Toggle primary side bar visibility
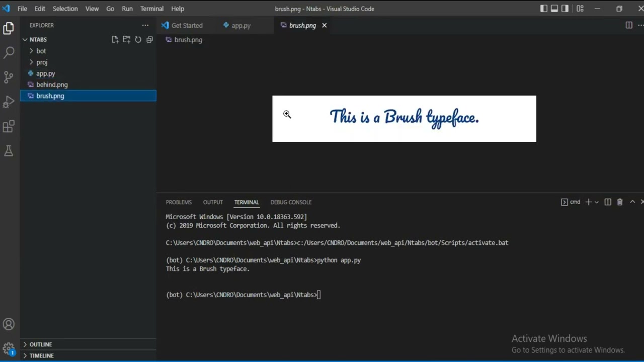Screen dimensions: 644x362 (543, 9)
